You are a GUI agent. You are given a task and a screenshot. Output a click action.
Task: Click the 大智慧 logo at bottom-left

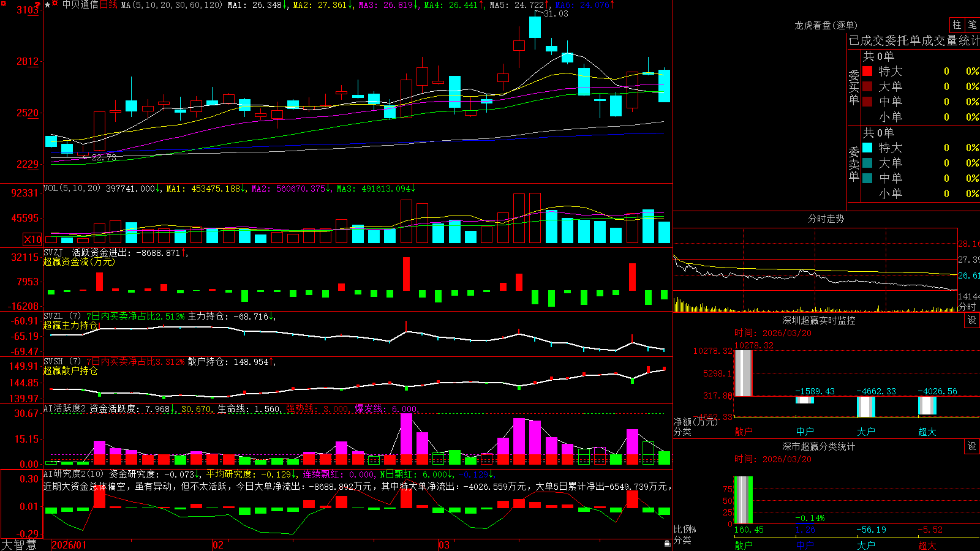19,545
